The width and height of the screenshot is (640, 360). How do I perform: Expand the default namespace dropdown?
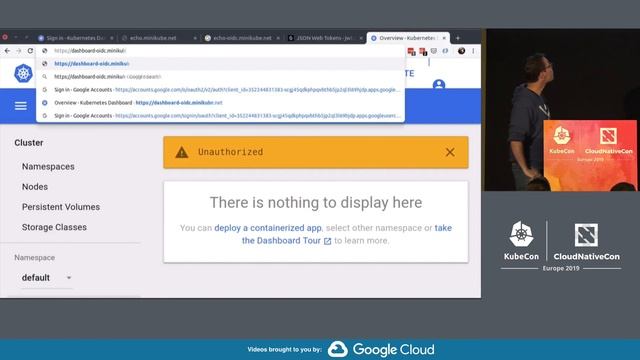pyautogui.click(x=47, y=278)
